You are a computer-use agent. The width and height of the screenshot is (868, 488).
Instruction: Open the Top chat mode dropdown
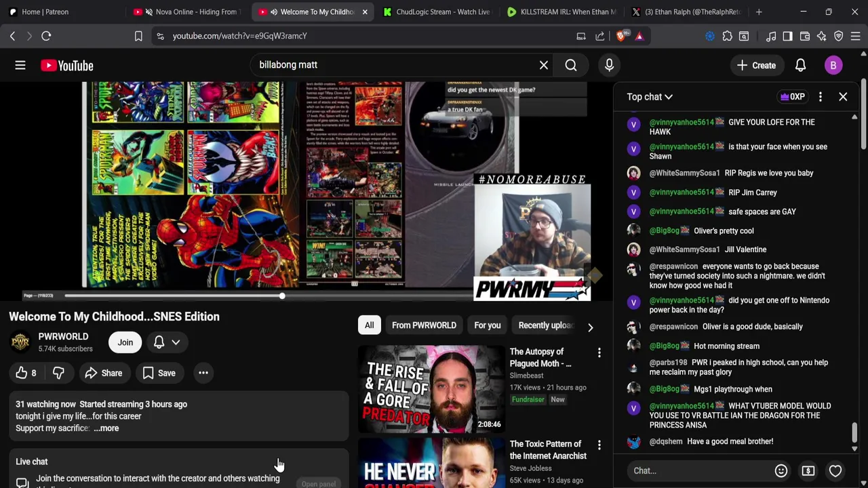click(650, 97)
